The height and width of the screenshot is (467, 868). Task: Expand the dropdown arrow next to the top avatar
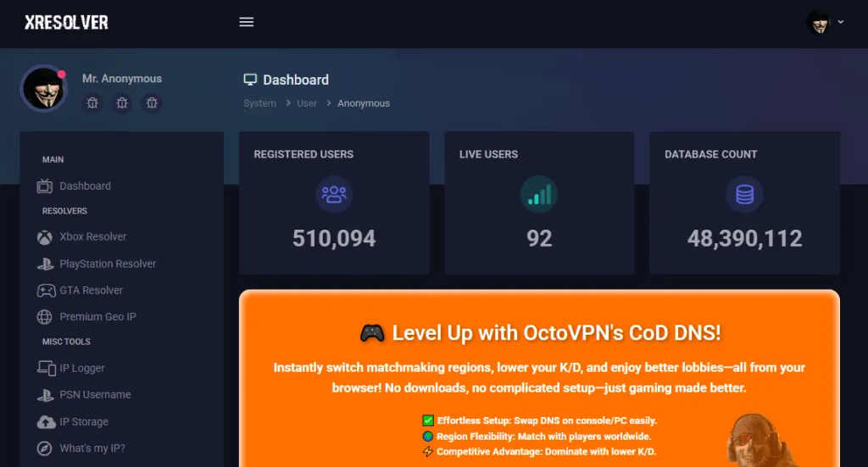point(840,22)
